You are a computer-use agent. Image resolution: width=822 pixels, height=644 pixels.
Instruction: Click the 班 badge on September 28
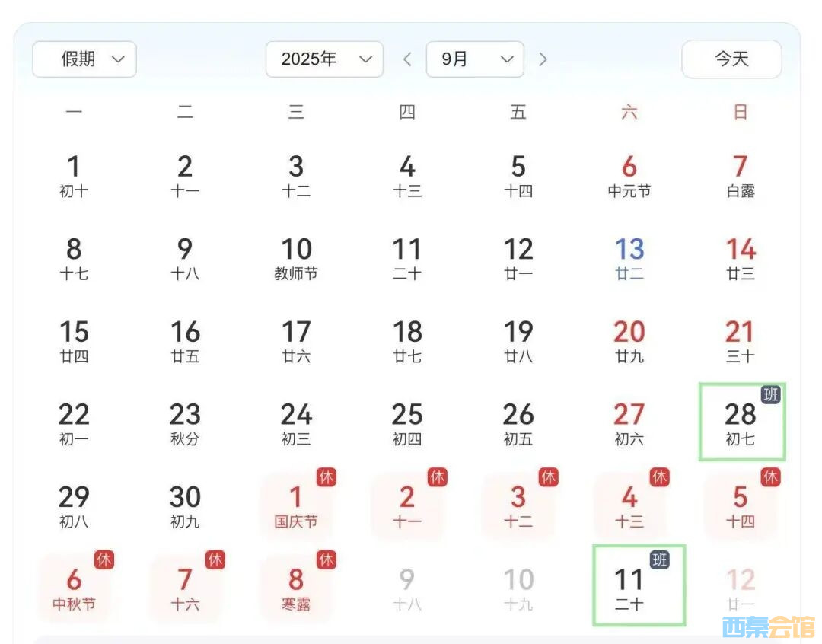pos(771,394)
